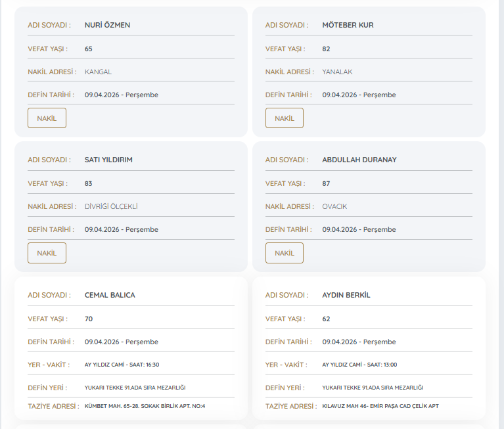Open NAKİL for Satı Yıldırım
The image size is (504, 429).
(47, 253)
